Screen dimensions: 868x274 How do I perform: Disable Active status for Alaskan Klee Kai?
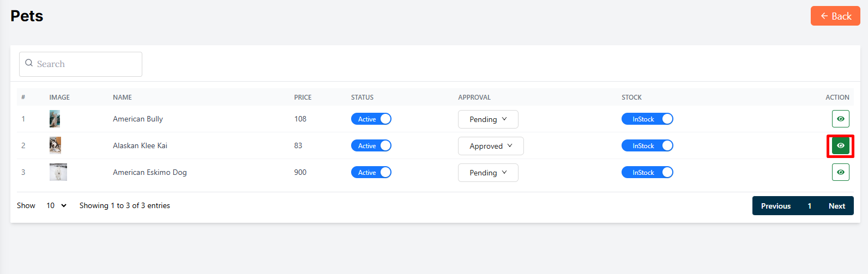pyautogui.click(x=371, y=145)
